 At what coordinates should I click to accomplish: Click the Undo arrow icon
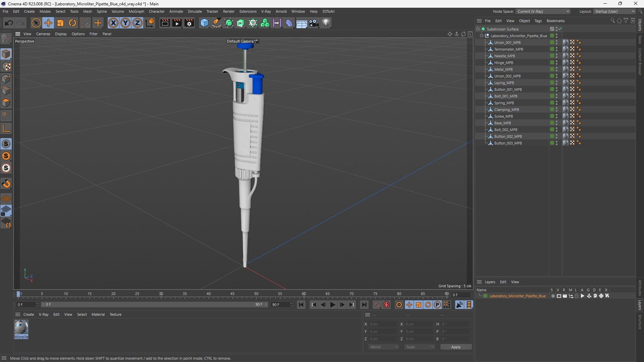tap(9, 23)
